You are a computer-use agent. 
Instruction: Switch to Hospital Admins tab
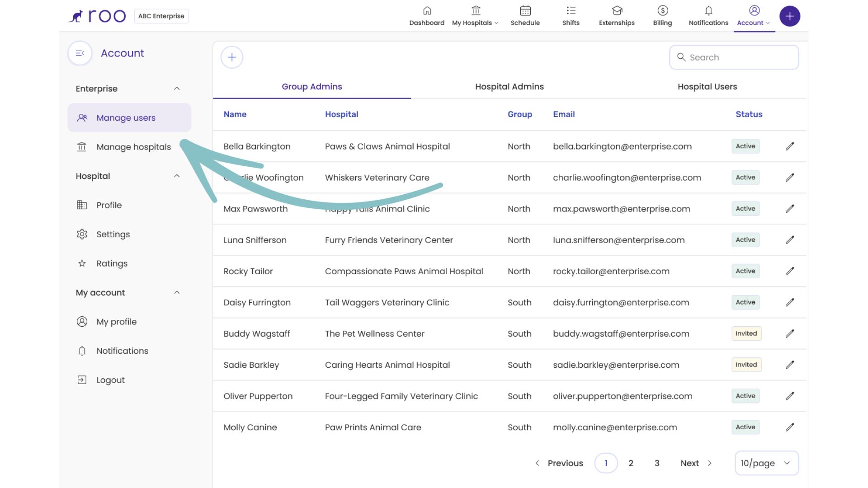click(x=509, y=87)
